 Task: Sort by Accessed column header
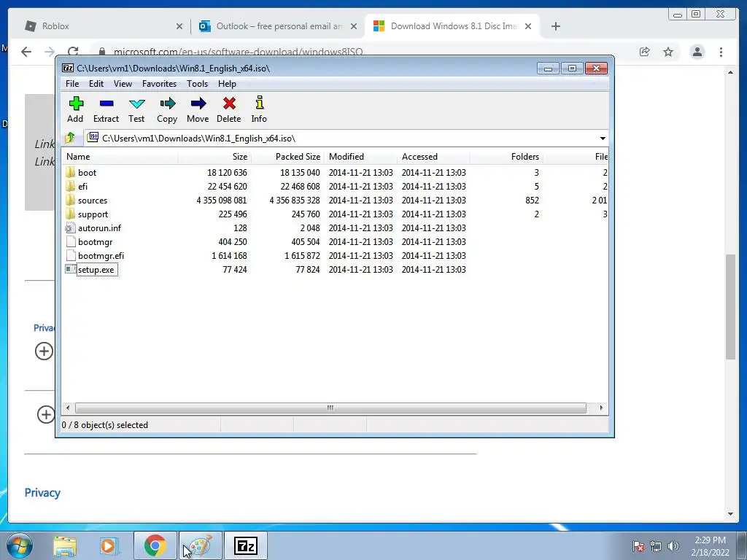click(x=433, y=157)
